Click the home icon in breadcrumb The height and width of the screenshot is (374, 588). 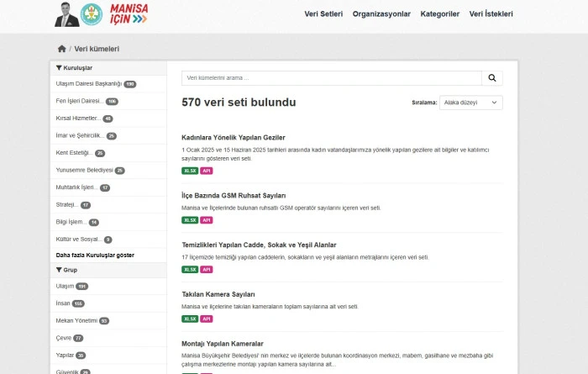click(61, 49)
